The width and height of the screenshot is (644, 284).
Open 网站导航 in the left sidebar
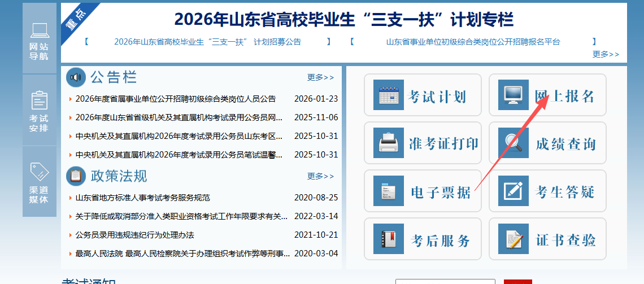tap(39, 38)
